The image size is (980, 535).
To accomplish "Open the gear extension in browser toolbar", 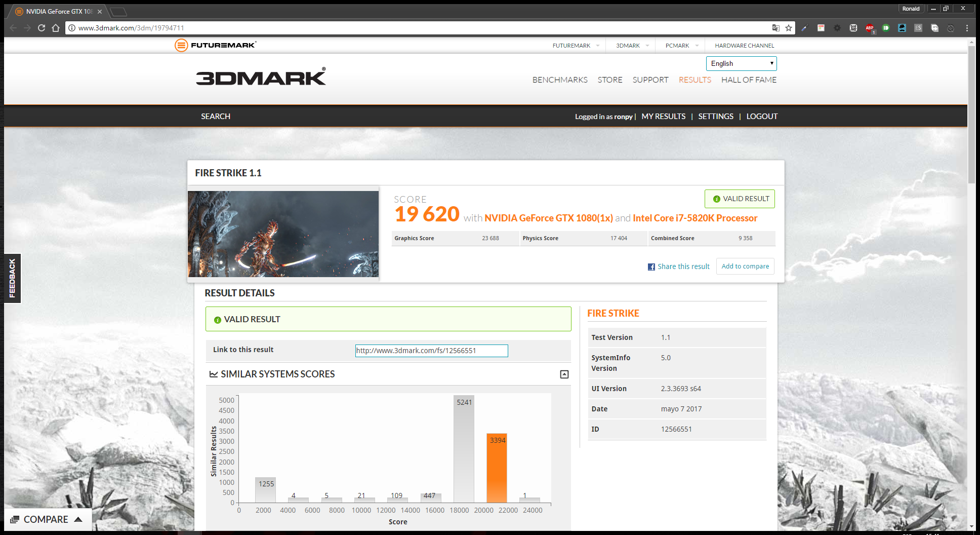I will click(x=837, y=28).
